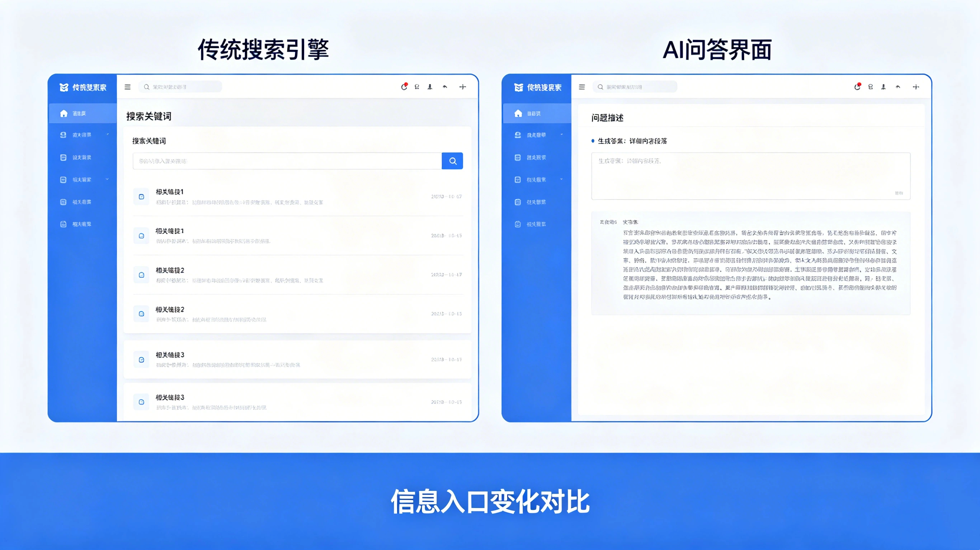Focus the header search box in AI问答界面 panel
The width and height of the screenshot is (980, 550).
pyautogui.click(x=635, y=87)
